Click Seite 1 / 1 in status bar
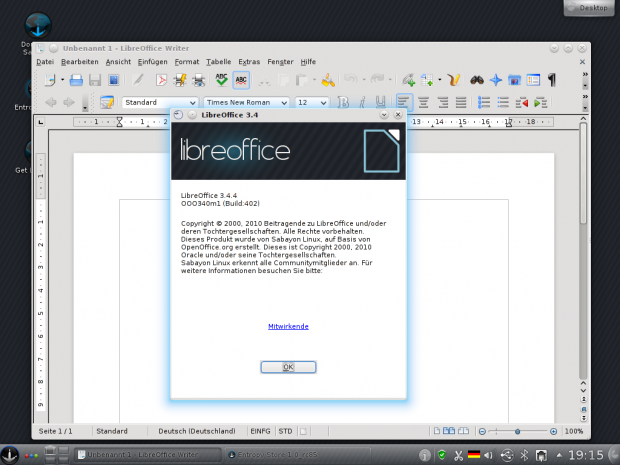 click(x=55, y=431)
